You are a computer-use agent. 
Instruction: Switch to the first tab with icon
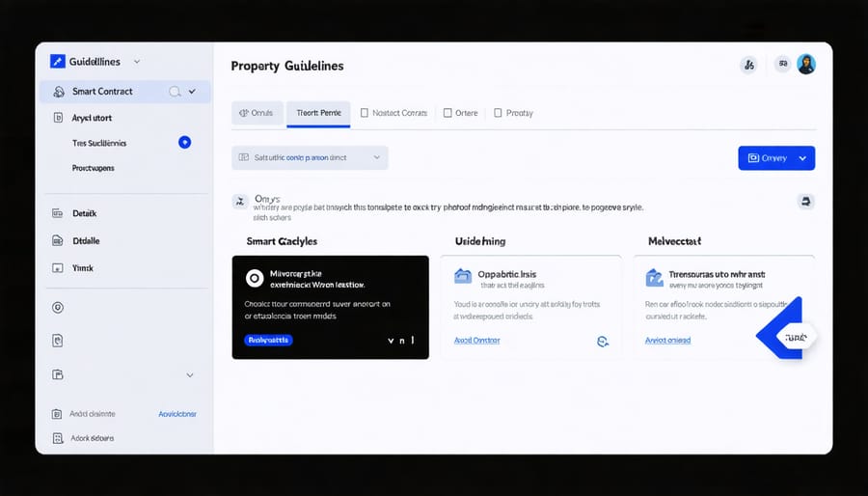pyautogui.click(x=258, y=113)
